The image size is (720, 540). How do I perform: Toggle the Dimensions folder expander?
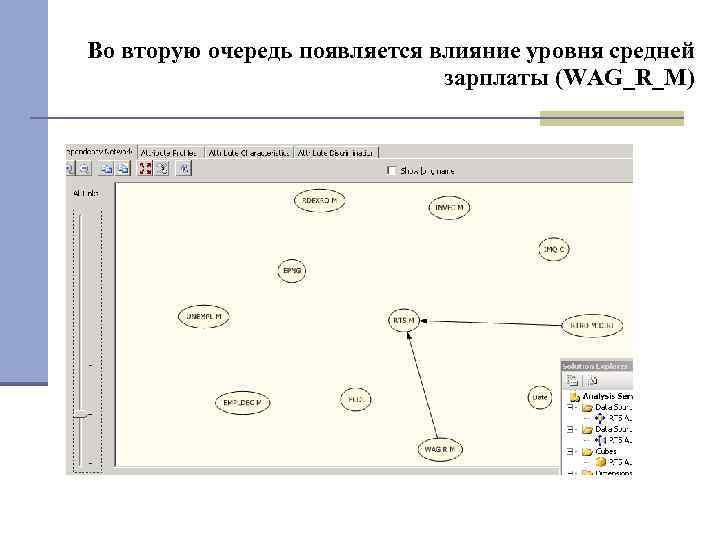click(571, 473)
